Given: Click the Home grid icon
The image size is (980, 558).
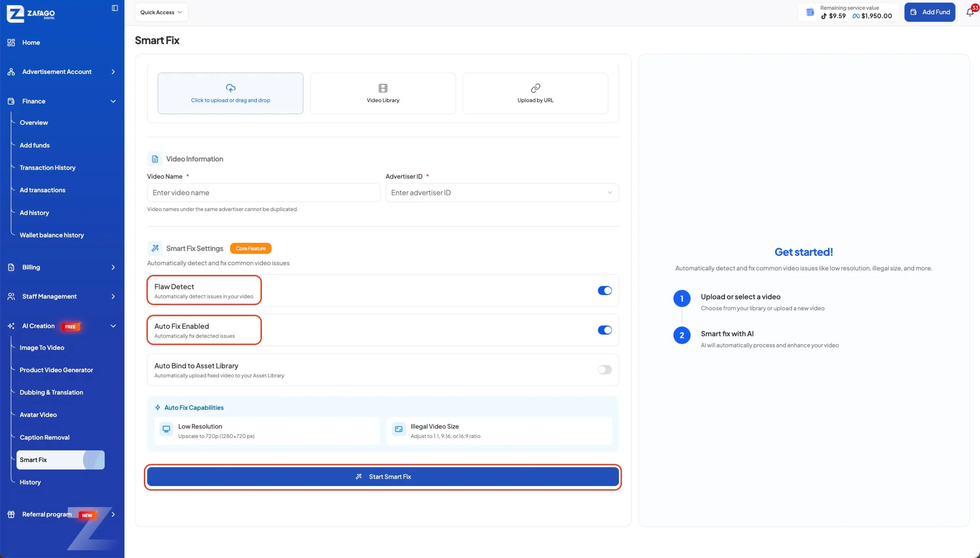Looking at the screenshot, I should click(11, 43).
